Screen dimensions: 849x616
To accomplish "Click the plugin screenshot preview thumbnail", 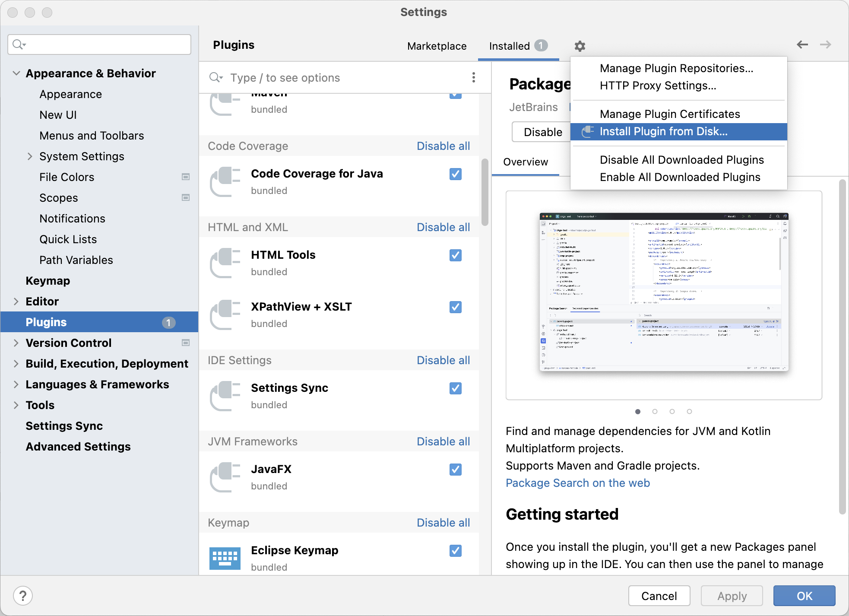I will point(664,292).
